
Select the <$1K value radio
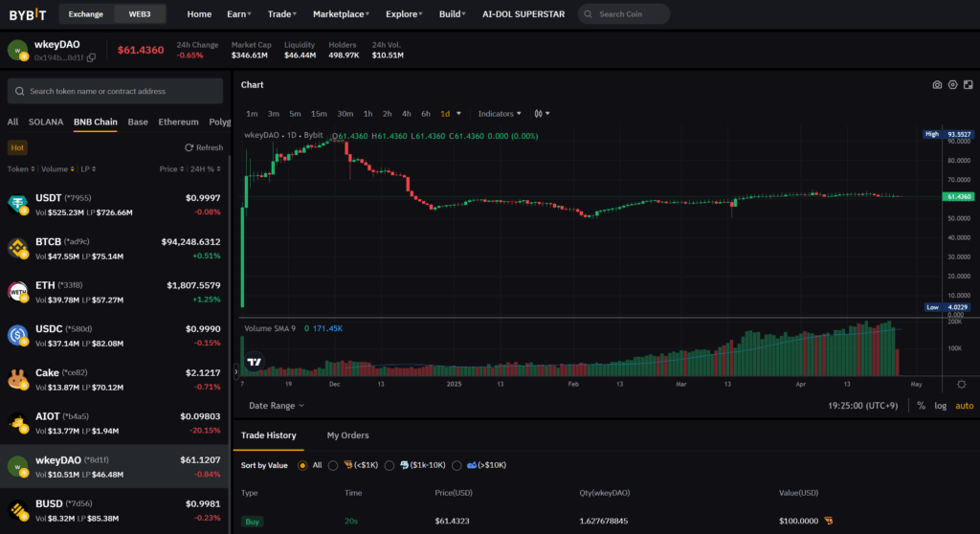tap(333, 465)
